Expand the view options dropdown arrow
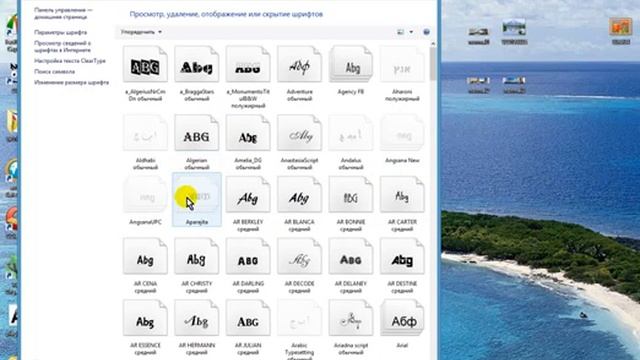This screenshot has width=640, height=360. pyautogui.click(x=411, y=32)
